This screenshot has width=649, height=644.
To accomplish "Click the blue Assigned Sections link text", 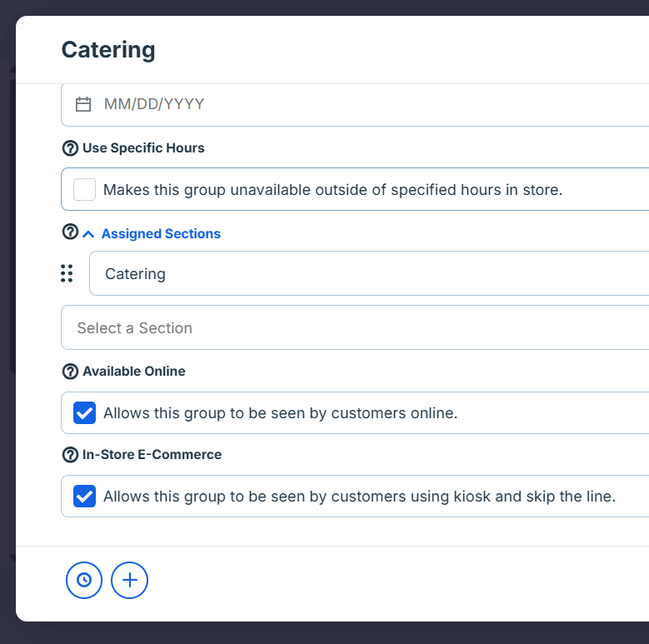I will pos(161,234).
